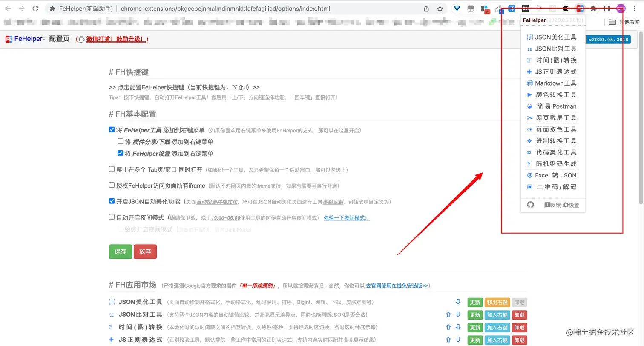Toggle 将FeHelper工具添加到右键菜单 checkbox
Viewport: 644px width, 346px height.
point(112,130)
